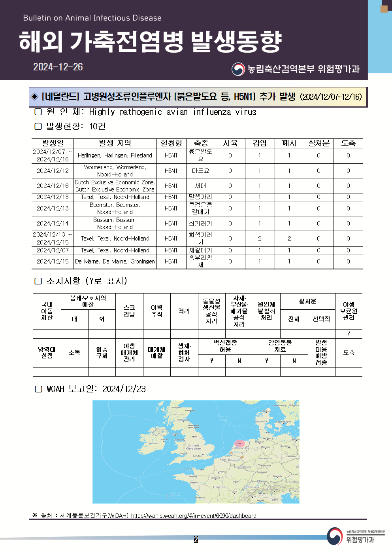Click the 마도요 species cell
This screenshot has height=555, width=392.
click(201, 171)
